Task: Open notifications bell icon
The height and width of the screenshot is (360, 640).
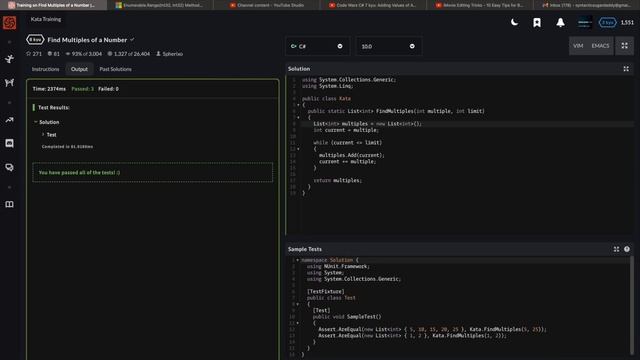Action: click(560, 22)
